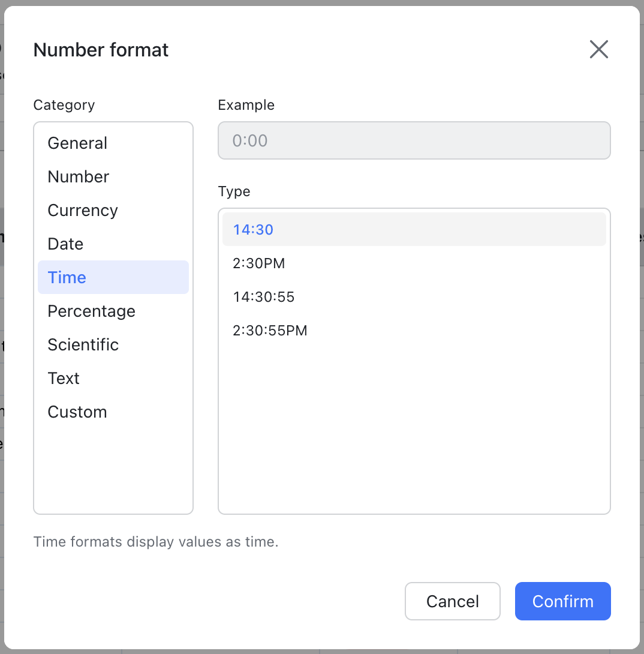Choose the 2:30PM time format
The width and height of the screenshot is (644, 654).
[259, 263]
